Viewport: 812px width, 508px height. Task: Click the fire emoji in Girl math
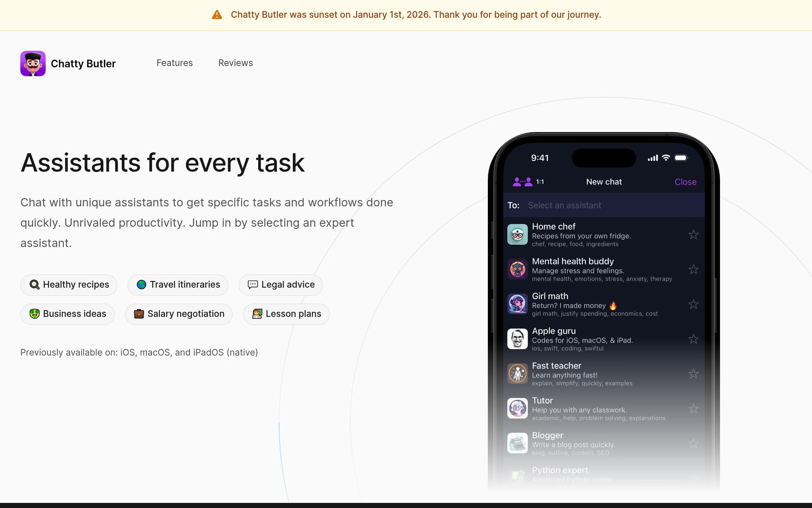coord(613,305)
